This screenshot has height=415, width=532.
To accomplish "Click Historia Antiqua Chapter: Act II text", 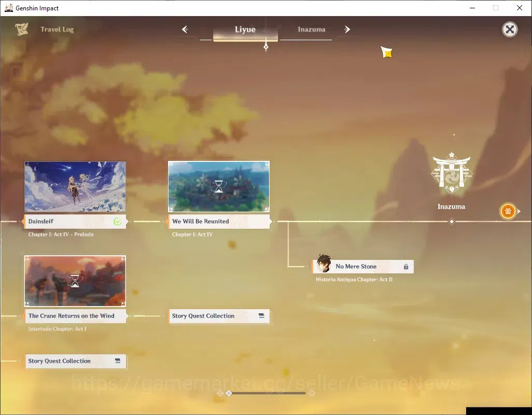I will (x=354, y=280).
